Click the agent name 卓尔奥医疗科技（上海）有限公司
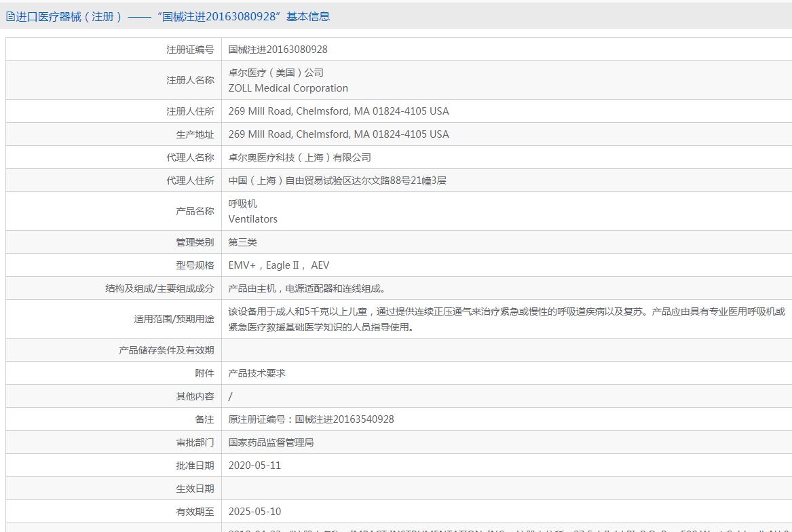This screenshot has width=792, height=532. pos(299,157)
